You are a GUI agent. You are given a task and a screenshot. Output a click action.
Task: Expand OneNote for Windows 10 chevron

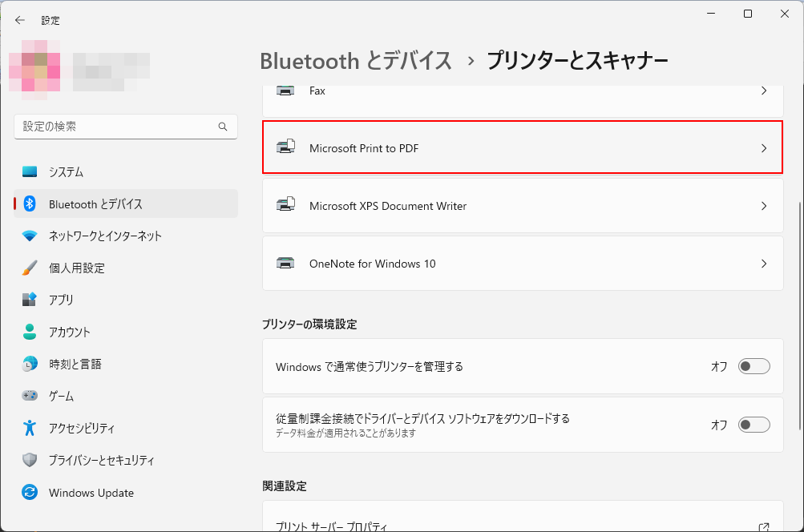click(763, 264)
